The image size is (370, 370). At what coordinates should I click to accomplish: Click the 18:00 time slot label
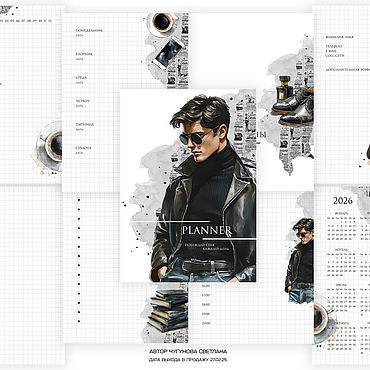pyautogui.click(x=206, y=305)
